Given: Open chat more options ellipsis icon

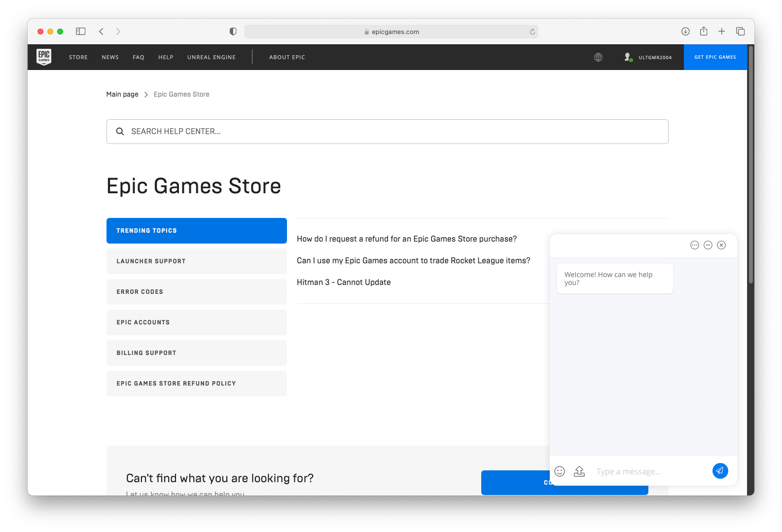Looking at the screenshot, I should (695, 245).
